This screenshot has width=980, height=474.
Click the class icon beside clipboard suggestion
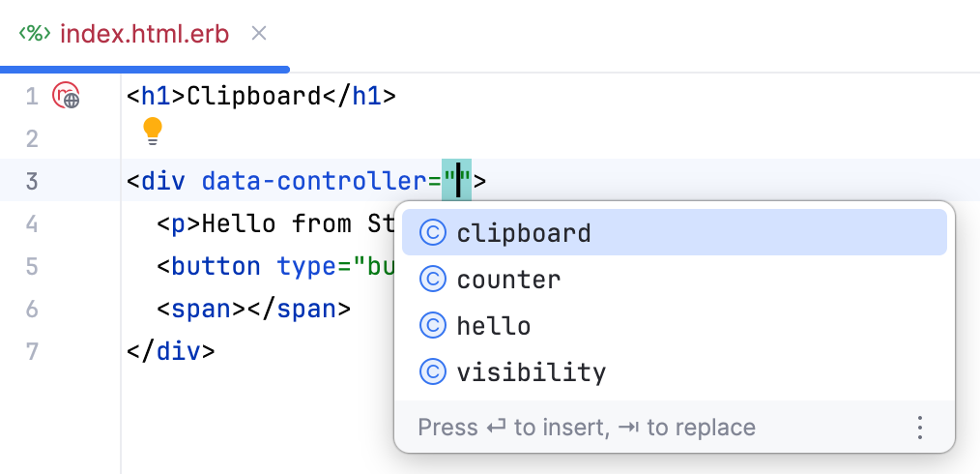433,233
